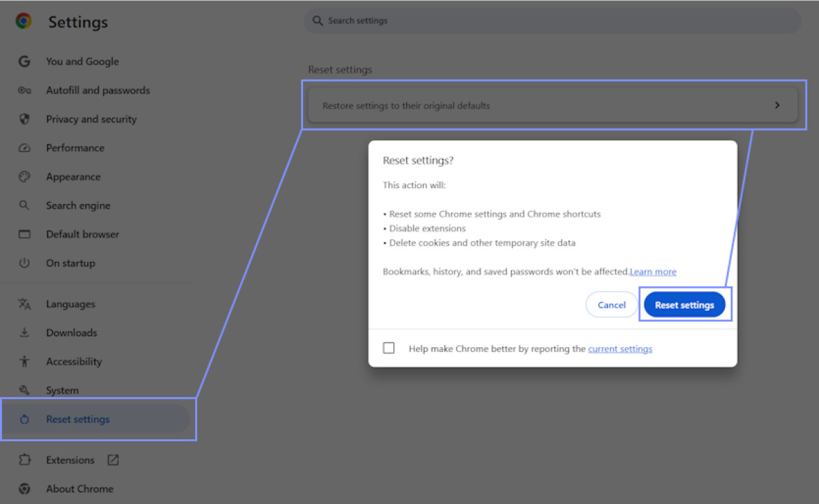This screenshot has width=819, height=504.
Task: Click the Chrome logo next to Settings
Action: 24,21
